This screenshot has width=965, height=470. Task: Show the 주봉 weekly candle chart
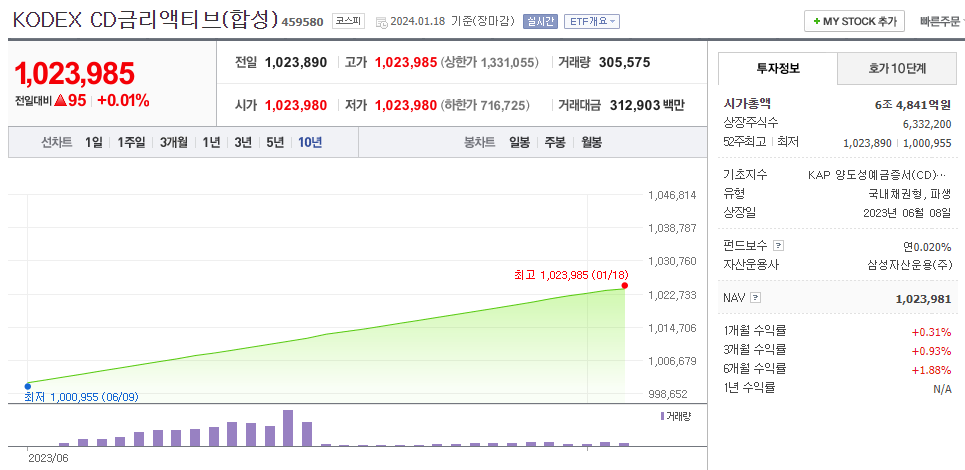[x=555, y=143]
